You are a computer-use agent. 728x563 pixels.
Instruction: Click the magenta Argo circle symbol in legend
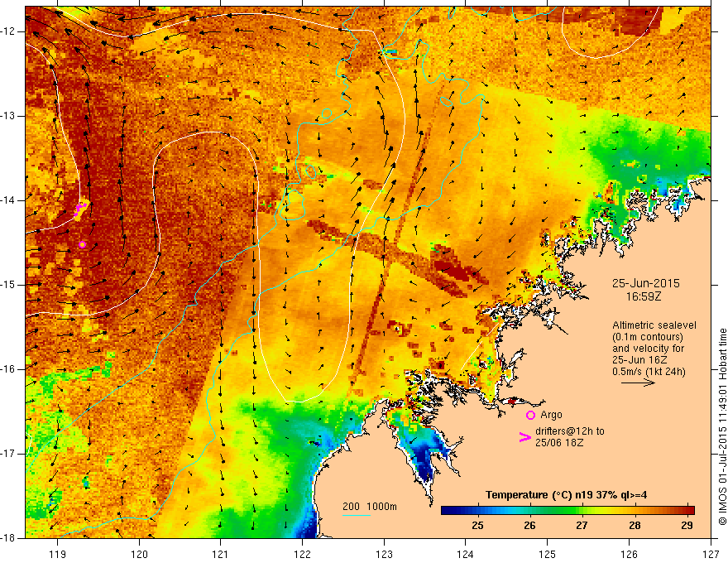tap(530, 415)
